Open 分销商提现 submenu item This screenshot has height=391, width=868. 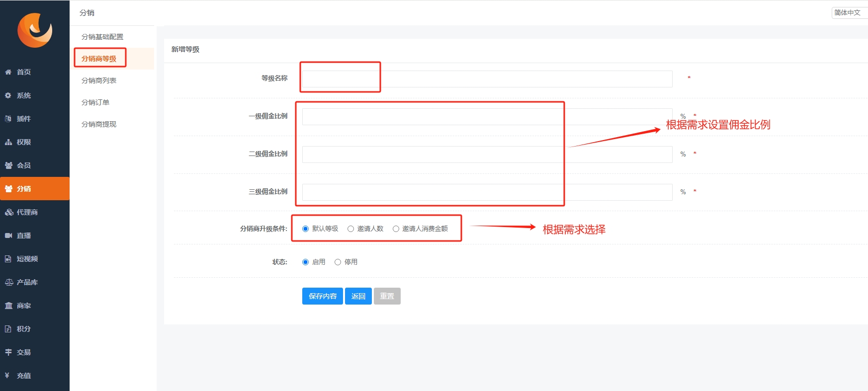click(99, 124)
